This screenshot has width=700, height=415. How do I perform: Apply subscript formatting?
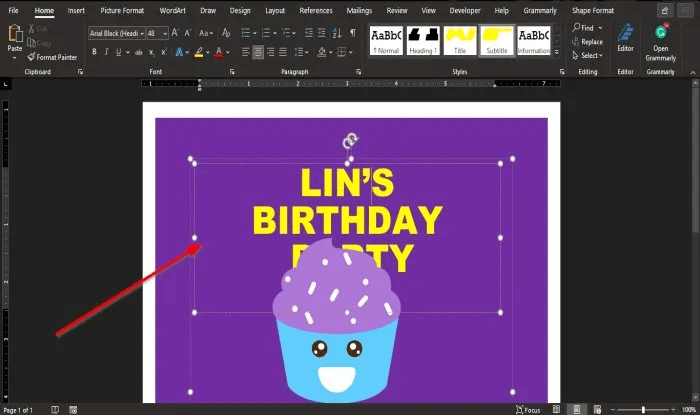tap(152, 52)
